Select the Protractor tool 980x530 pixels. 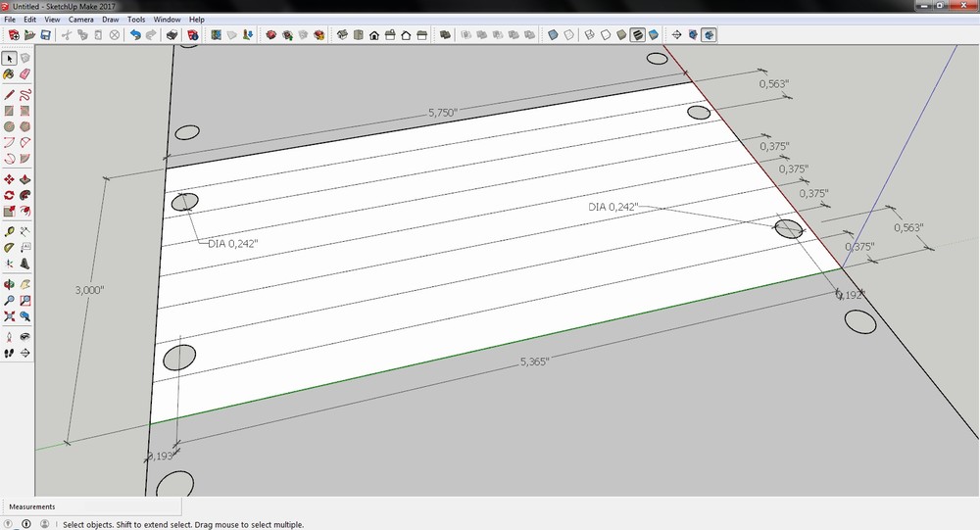(x=10, y=248)
